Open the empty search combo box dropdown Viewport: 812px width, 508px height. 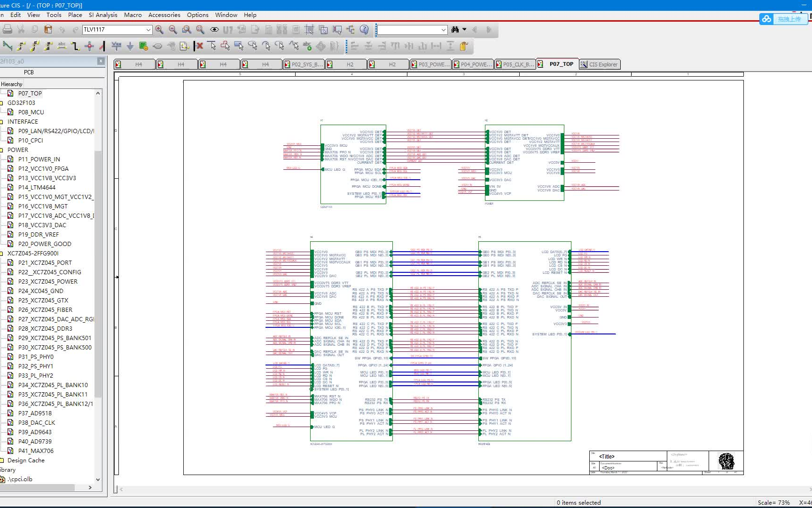444,30
